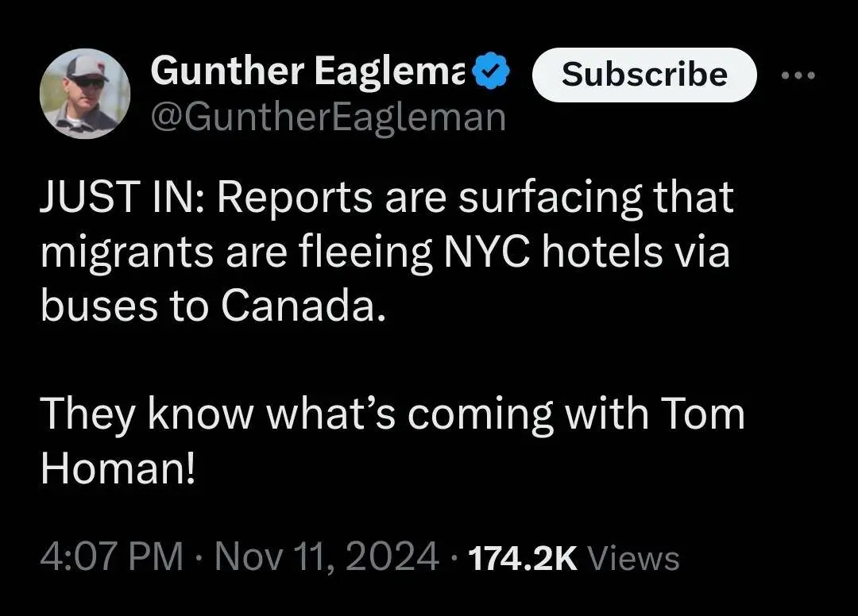Image resolution: width=858 pixels, height=616 pixels.
Task: Open the 4:07 PM timestamp link
Action: 110,556
